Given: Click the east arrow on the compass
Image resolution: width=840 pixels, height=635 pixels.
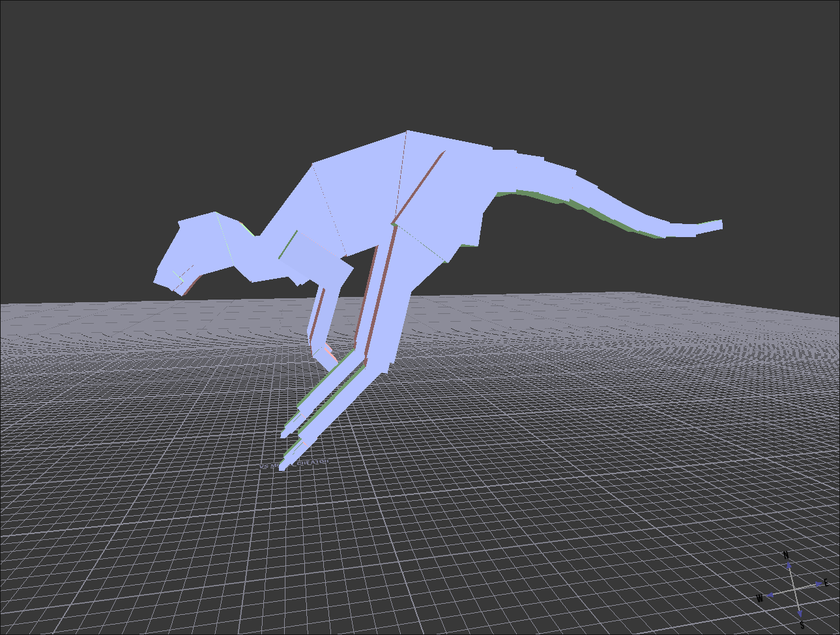Looking at the screenshot, I should [818, 584].
